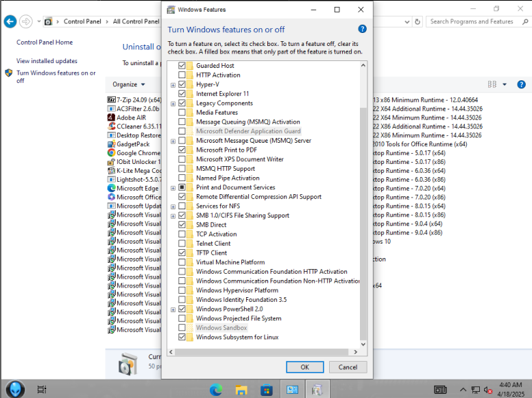
Task: Expand the Windows PowerShell 2.0 node
Action: pos(173,309)
